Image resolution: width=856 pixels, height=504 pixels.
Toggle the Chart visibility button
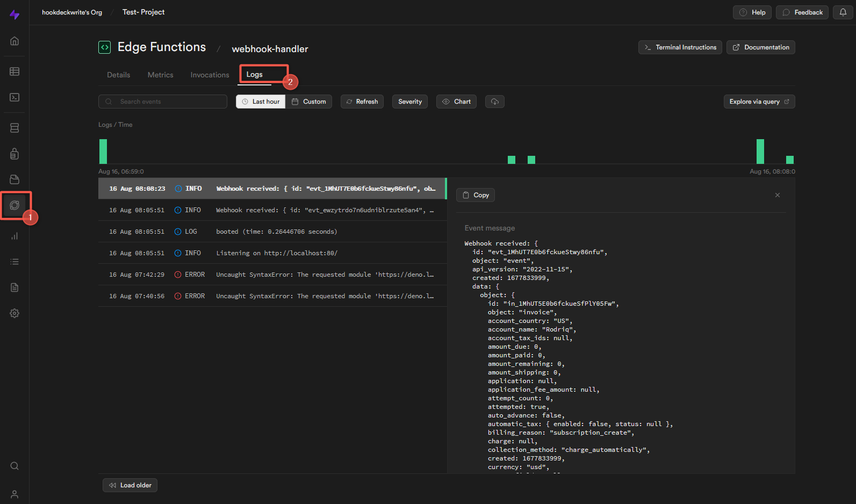pyautogui.click(x=456, y=102)
